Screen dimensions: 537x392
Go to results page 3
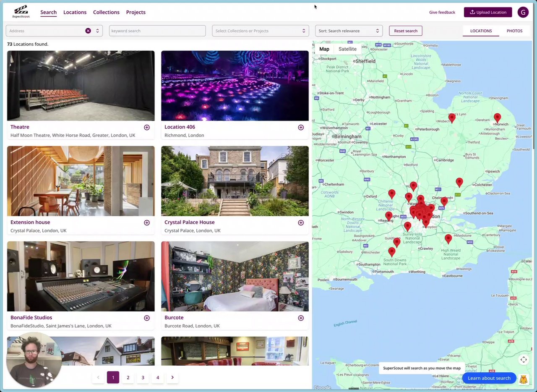143,377
